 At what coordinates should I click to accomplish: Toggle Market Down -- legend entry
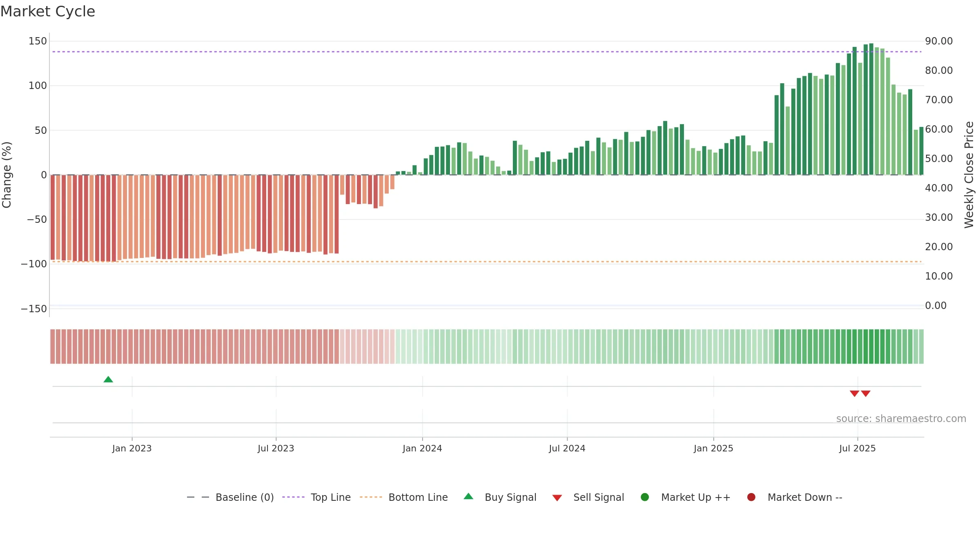pyautogui.click(x=795, y=498)
